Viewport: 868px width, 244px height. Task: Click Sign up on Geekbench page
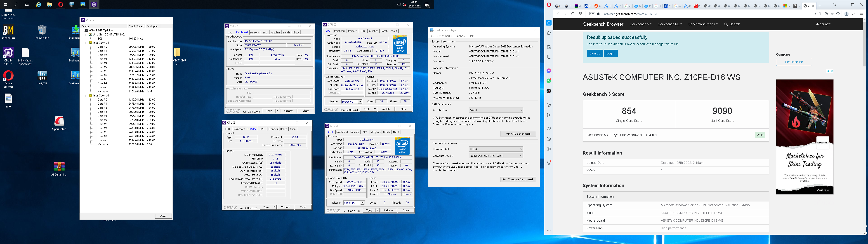595,53
